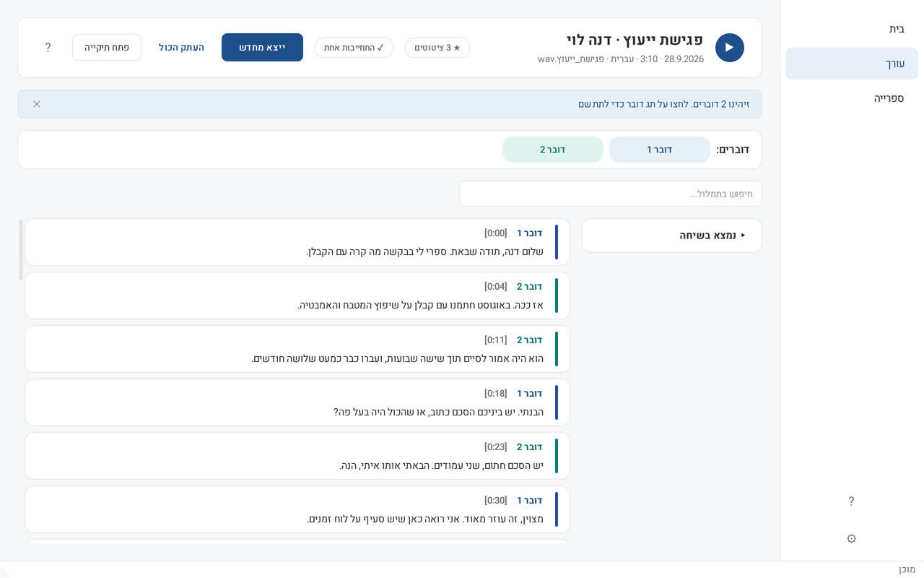Image resolution: width=924 pixels, height=578 pixels.
Task: Click the דובר 2 label on the 0:23 segment
Action: click(529, 447)
